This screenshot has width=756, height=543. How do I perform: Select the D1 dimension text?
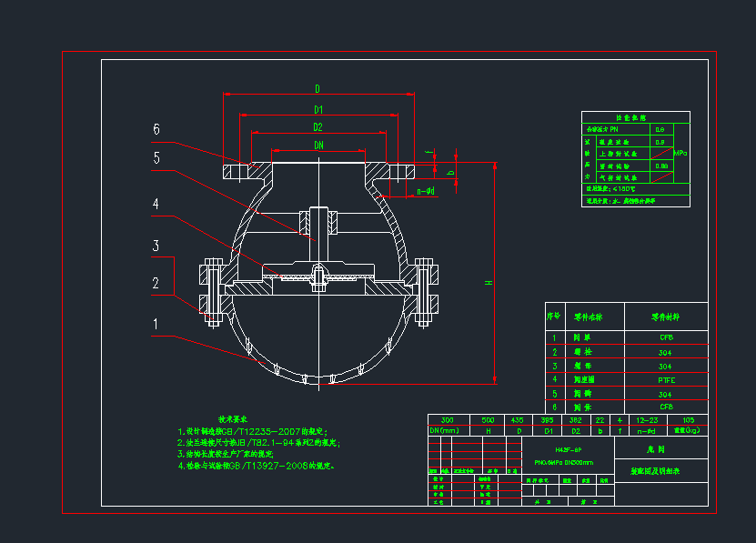(x=318, y=109)
